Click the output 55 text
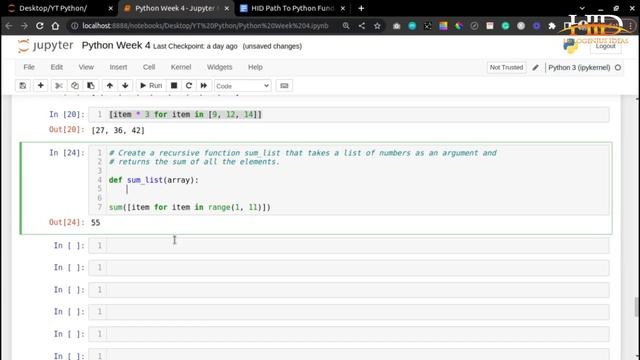 96,222
